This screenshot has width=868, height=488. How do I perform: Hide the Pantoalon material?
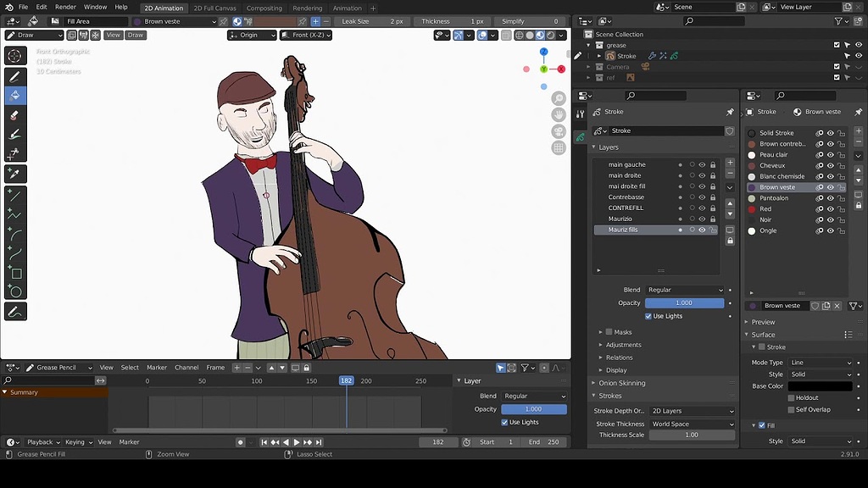pos(831,198)
